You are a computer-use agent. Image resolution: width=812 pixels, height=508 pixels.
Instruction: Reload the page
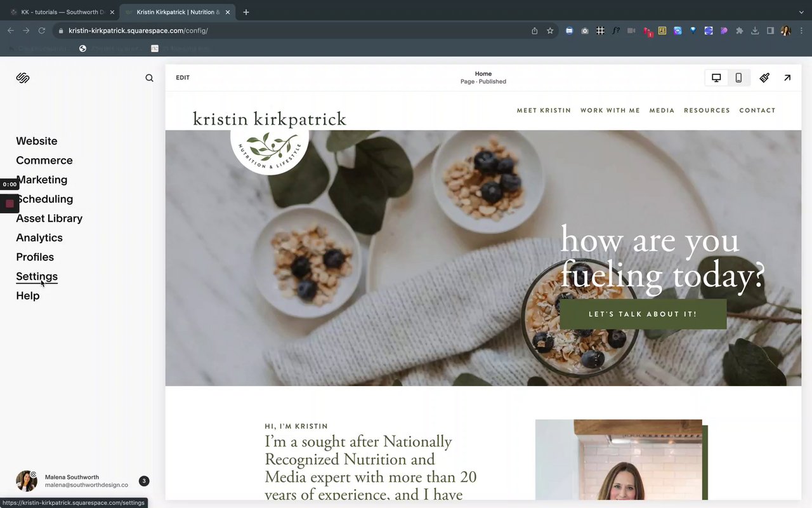tap(42, 30)
